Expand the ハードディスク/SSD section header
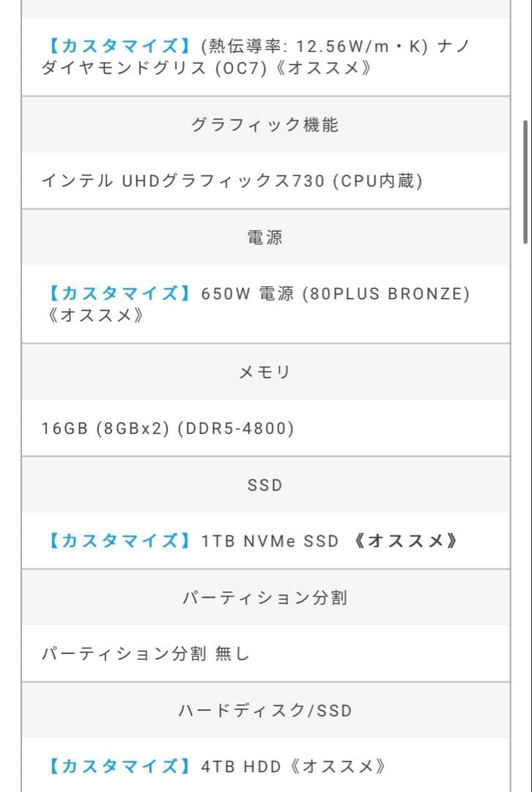Screen dimensions: 532x792 pyautogui.click(x=265, y=711)
